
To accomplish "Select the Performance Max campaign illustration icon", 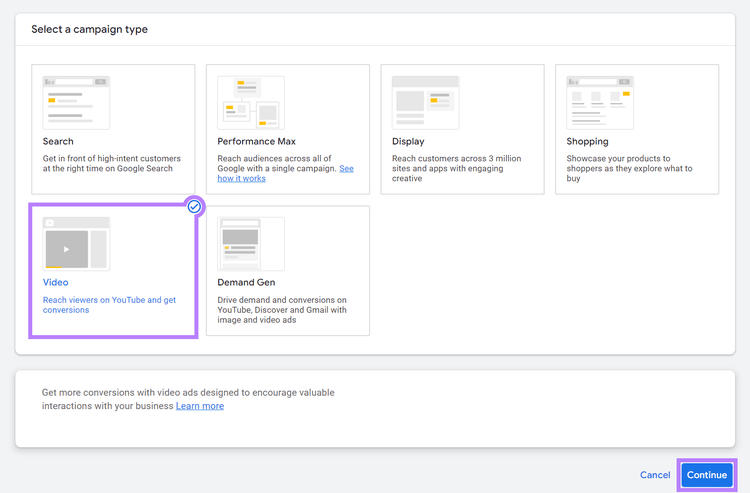I will [251, 102].
